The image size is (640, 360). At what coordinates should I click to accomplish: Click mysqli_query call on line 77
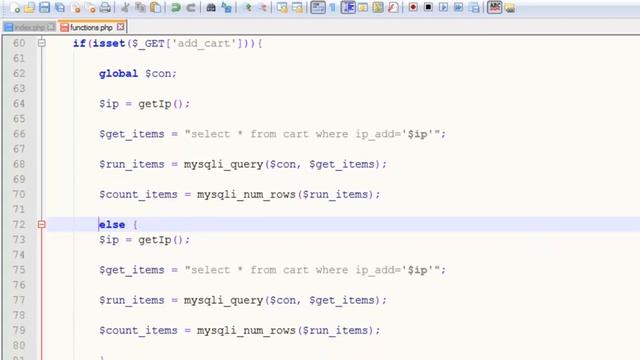click(x=282, y=300)
